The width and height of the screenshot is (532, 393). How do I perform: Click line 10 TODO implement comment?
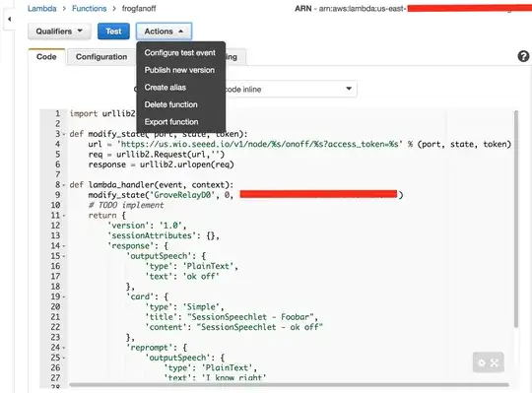click(x=126, y=205)
